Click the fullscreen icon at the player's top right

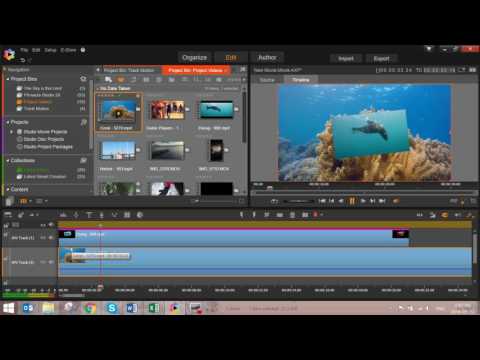(473, 70)
